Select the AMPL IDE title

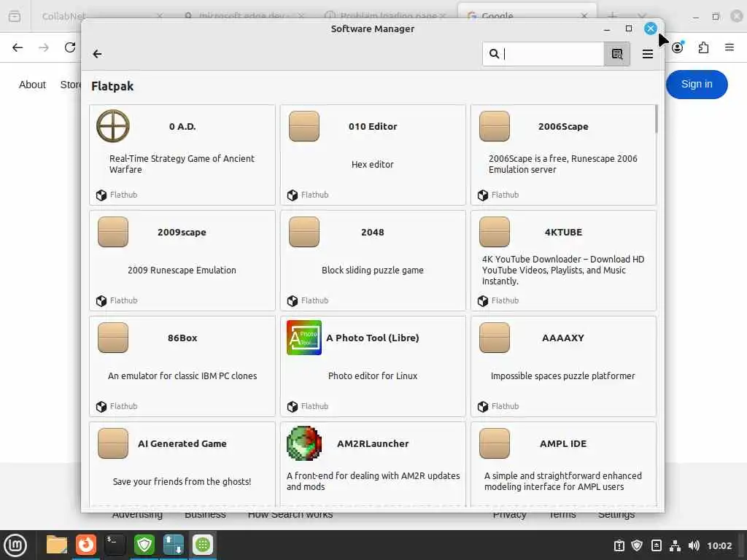[563, 444]
